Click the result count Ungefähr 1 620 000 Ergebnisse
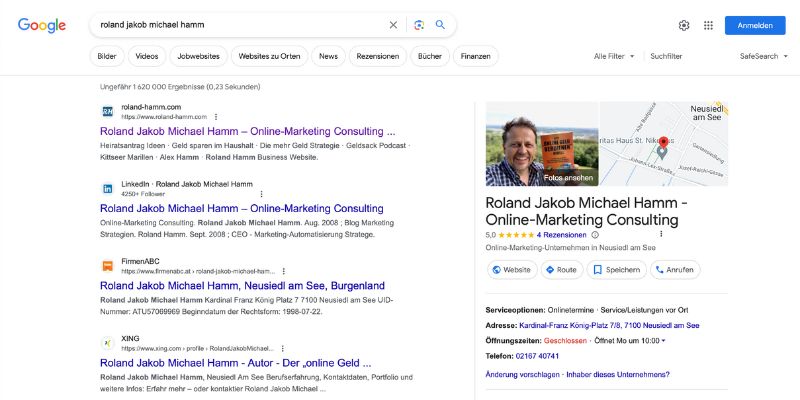Screen dimensions: 800x400 coord(180,87)
